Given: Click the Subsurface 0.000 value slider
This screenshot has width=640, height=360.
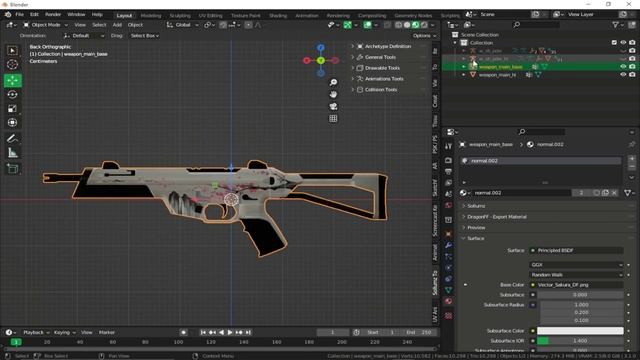Looking at the screenshot, I should (580, 295).
